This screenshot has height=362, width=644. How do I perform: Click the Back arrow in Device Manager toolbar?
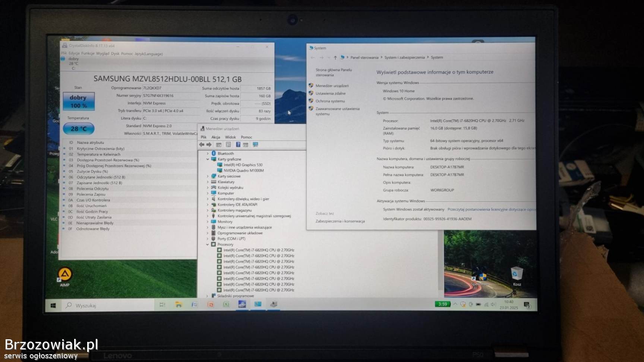(x=202, y=145)
